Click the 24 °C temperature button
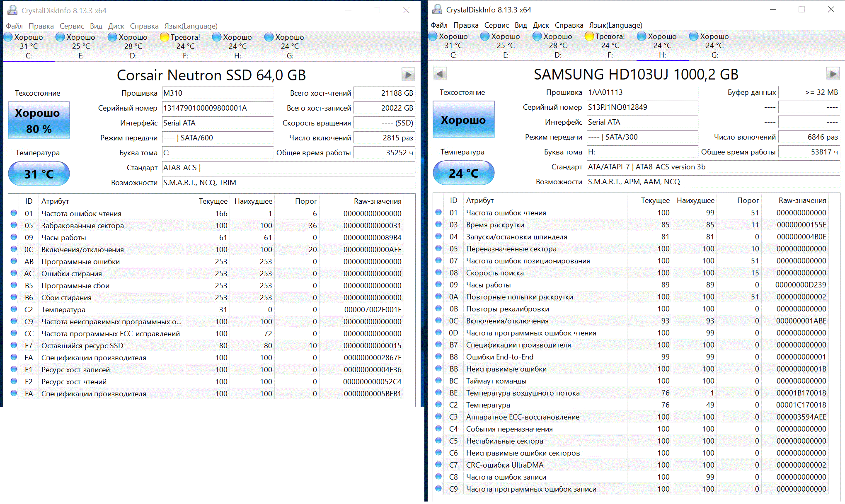845x504 pixels. 464,173
